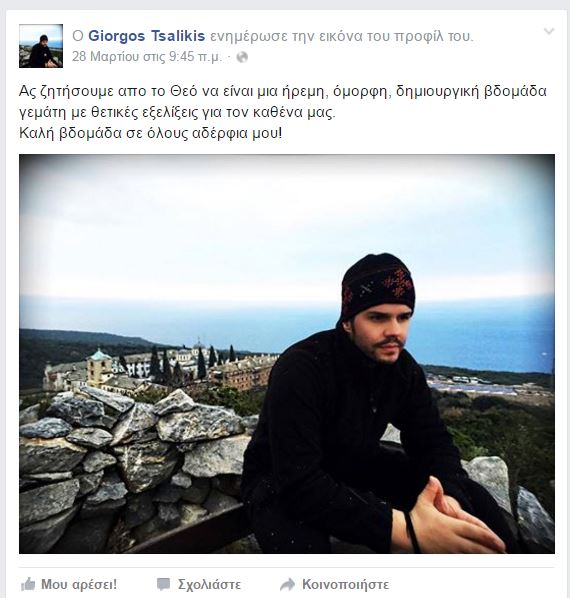Like the post via Μου αρέσει! text
The height and width of the screenshot is (598, 570).
[79, 584]
